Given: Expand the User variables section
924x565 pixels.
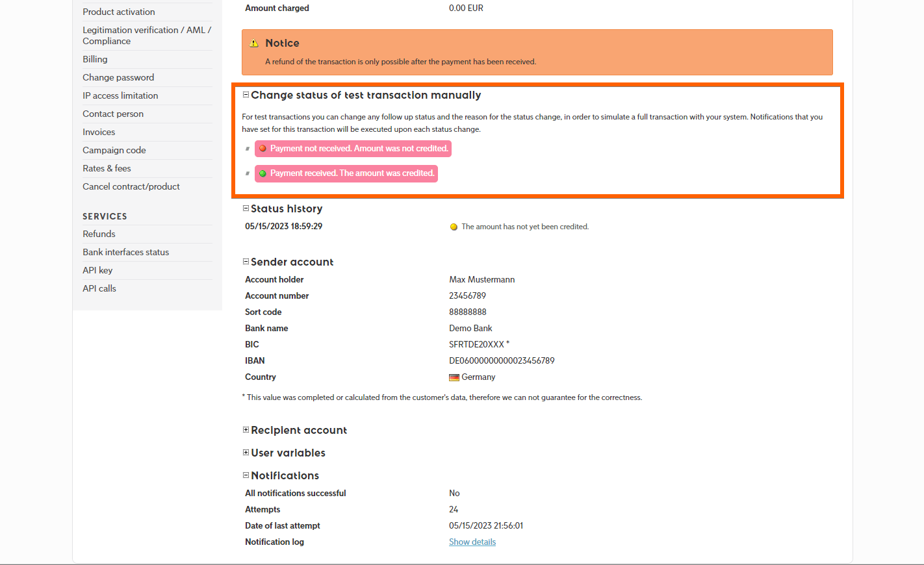Looking at the screenshot, I should 246,453.
